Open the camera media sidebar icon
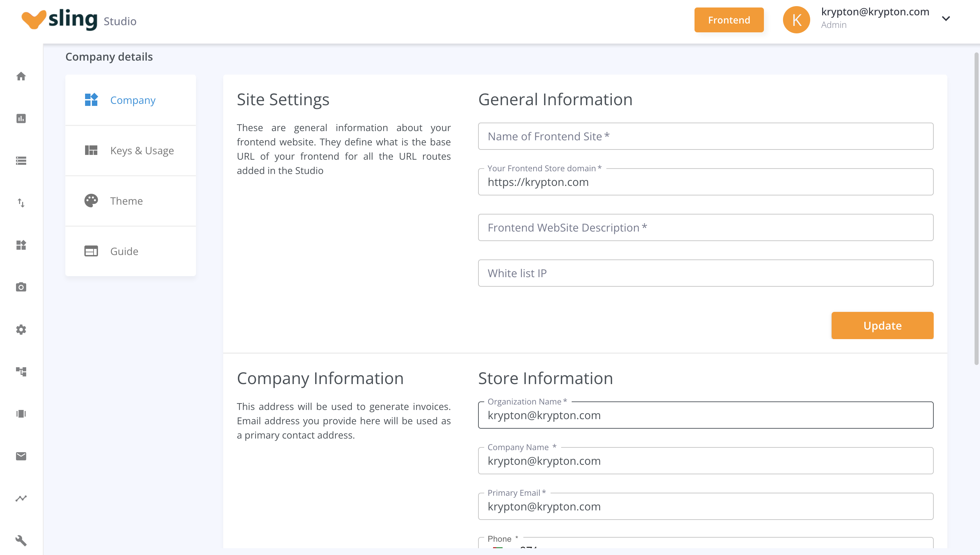This screenshot has height=555, width=980. click(21, 287)
